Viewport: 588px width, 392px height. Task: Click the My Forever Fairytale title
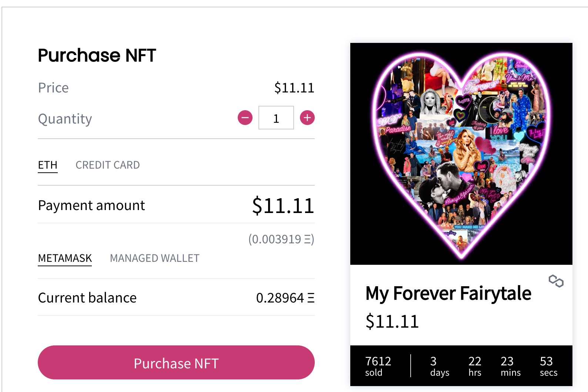(x=448, y=293)
